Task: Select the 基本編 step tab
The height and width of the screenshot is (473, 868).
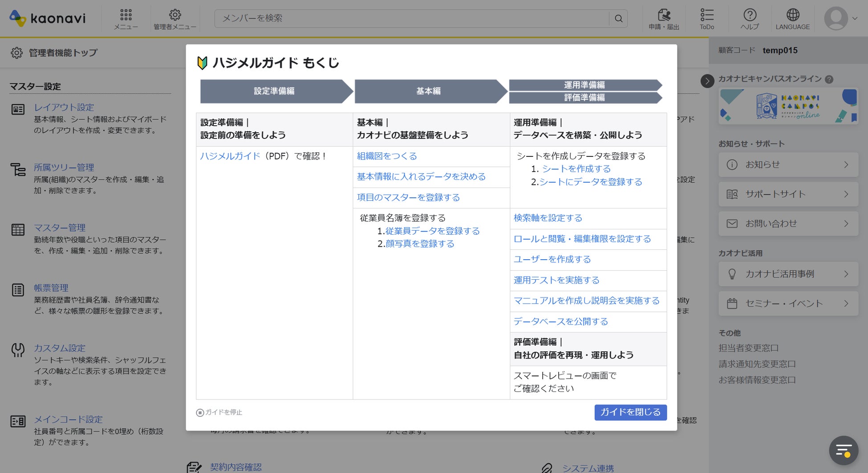Action: pyautogui.click(x=431, y=91)
